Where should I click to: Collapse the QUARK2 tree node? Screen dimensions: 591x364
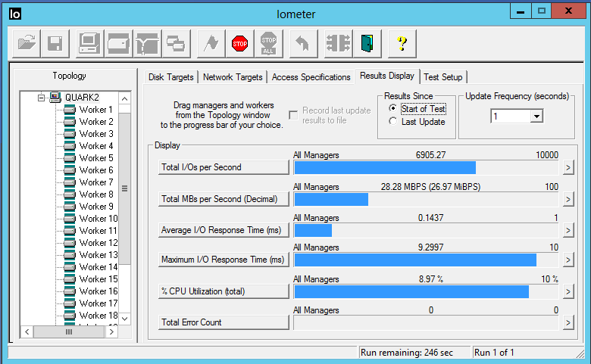(x=41, y=98)
